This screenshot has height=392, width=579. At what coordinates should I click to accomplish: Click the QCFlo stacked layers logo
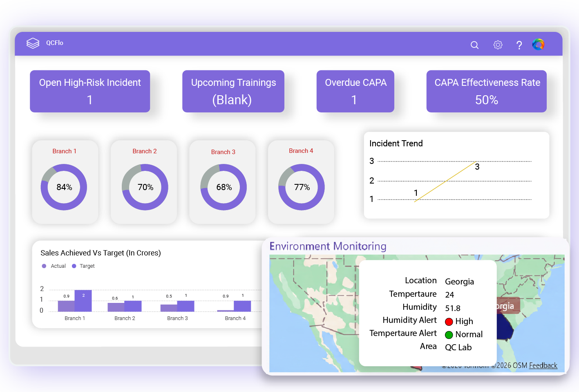[33, 43]
